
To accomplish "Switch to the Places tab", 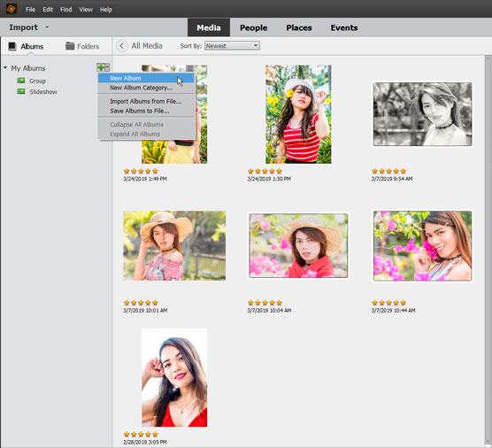I will coord(299,27).
